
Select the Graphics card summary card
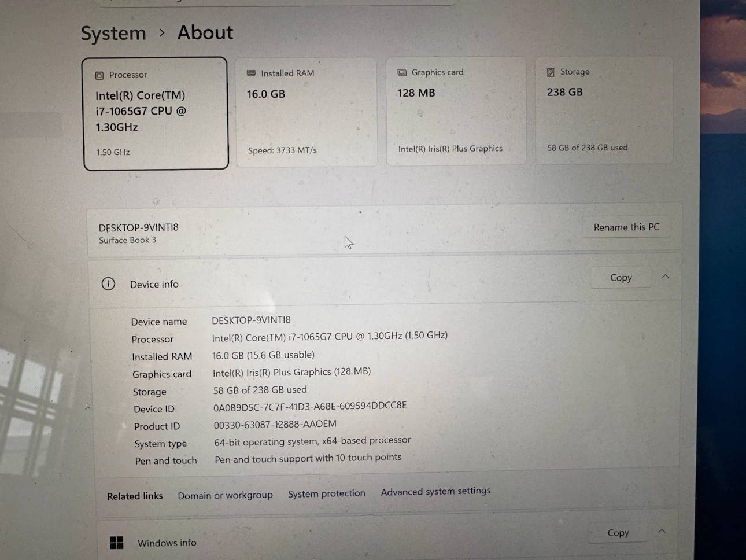coord(456,110)
